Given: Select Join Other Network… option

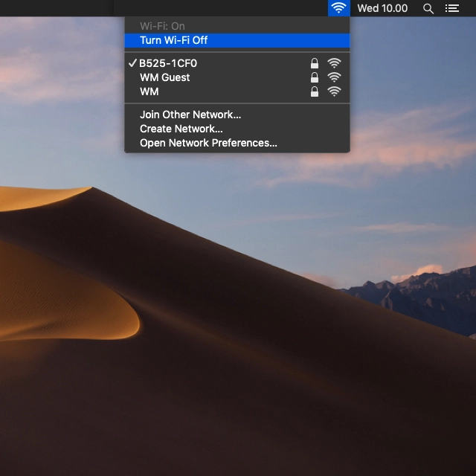Looking at the screenshot, I should pyautogui.click(x=190, y=115).
